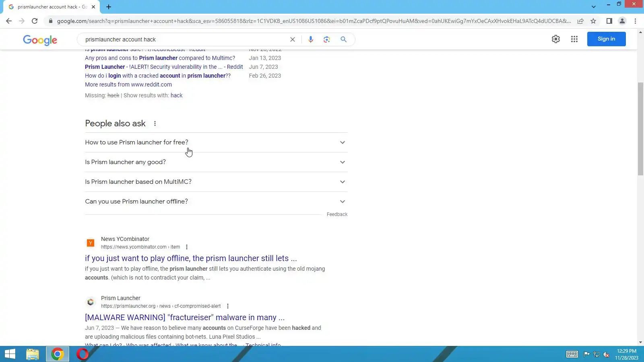Expand "Is Prism launcher any good?" question

point(216,162)
